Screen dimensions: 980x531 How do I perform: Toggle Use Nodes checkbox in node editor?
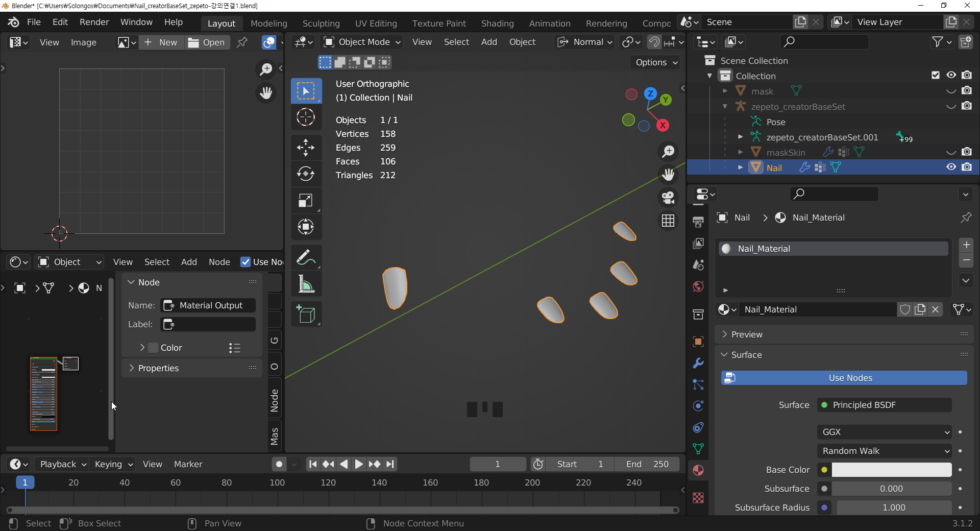pyautogui.click(x=246, y=262)
